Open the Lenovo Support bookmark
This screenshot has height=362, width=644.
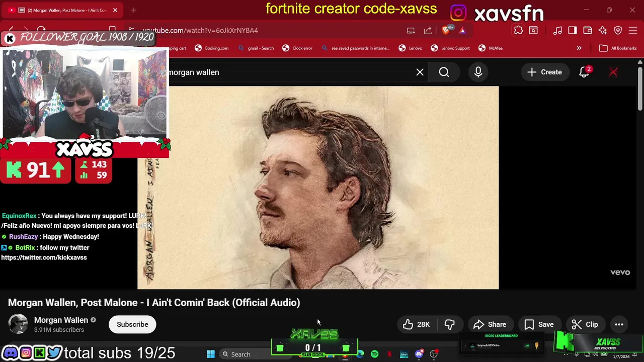(x=450, y=48)
